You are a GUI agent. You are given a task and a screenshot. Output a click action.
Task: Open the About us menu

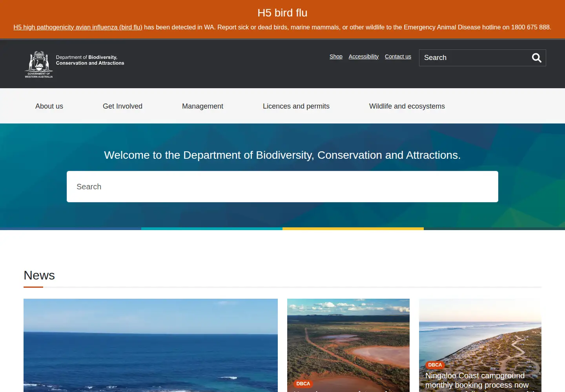click(x=49, y=106)
